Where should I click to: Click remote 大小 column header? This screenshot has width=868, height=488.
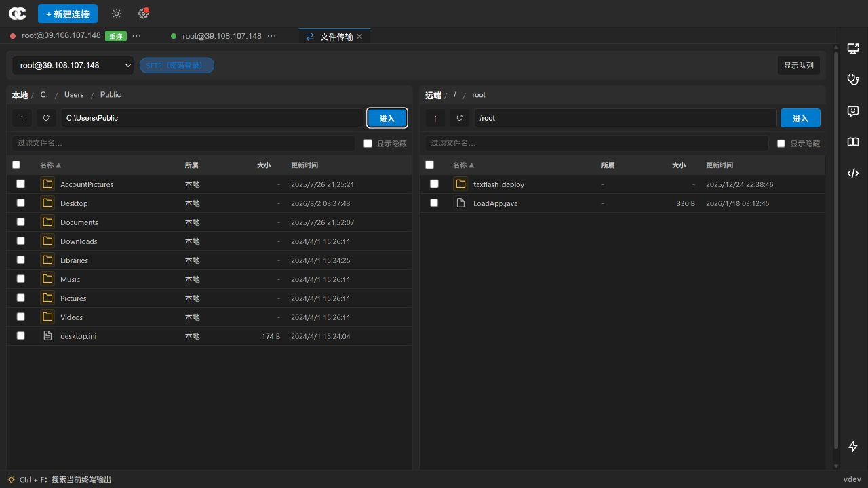click(x=679, y=165)
